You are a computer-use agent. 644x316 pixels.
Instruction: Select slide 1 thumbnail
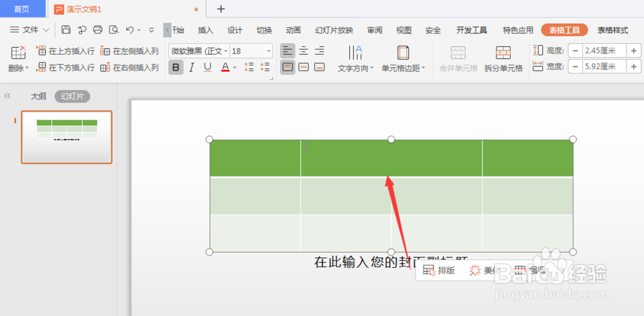tap(66, 137)
